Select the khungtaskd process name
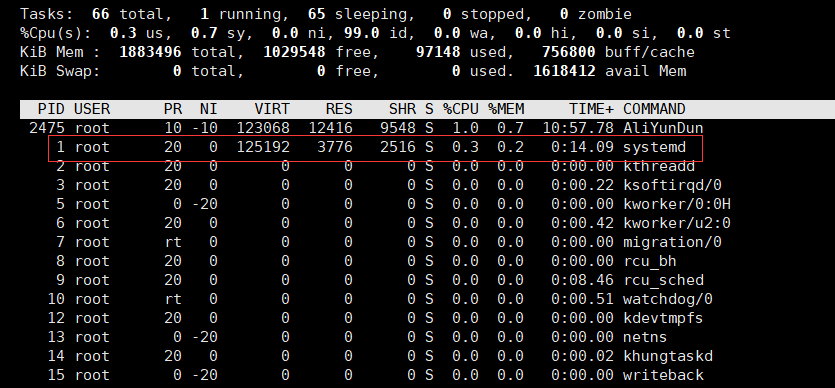 click(668, 356)
